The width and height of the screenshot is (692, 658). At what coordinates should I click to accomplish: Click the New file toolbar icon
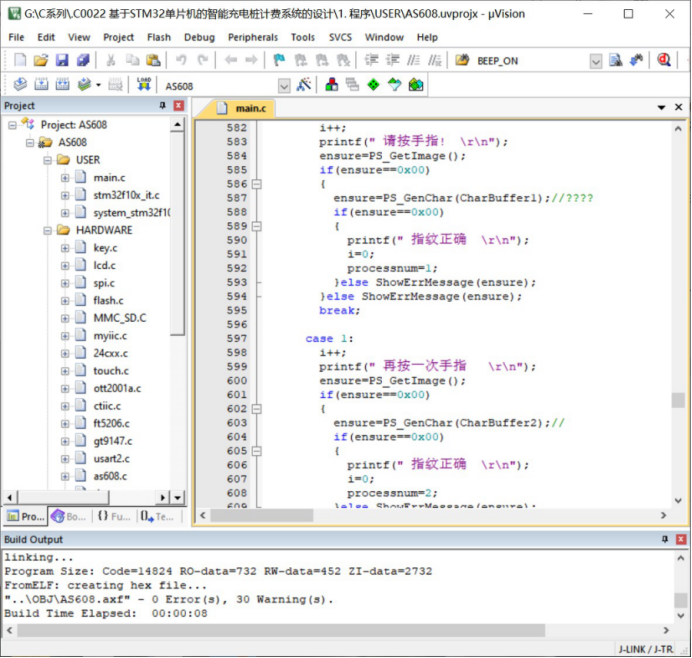pyautogui.click(x=20, y=60)
